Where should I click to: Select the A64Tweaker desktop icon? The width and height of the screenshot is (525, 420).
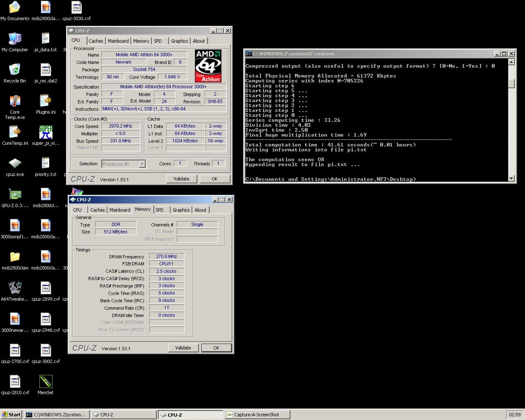[15, 291]
